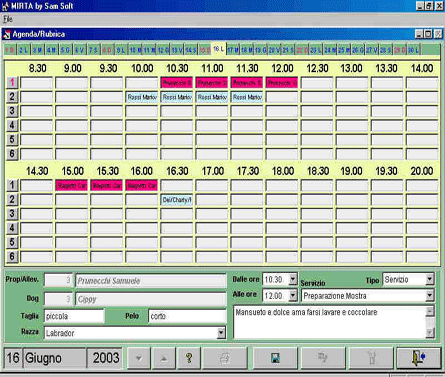Click the print icon button

225,358
